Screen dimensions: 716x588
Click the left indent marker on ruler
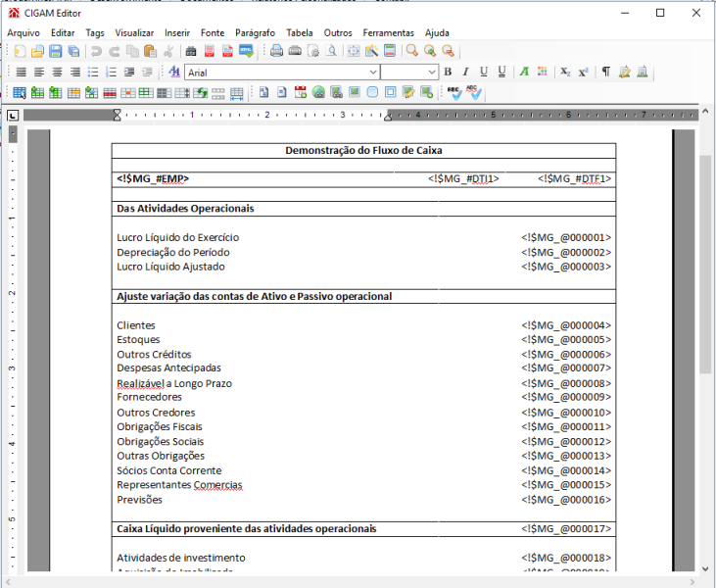pos(117,115)
